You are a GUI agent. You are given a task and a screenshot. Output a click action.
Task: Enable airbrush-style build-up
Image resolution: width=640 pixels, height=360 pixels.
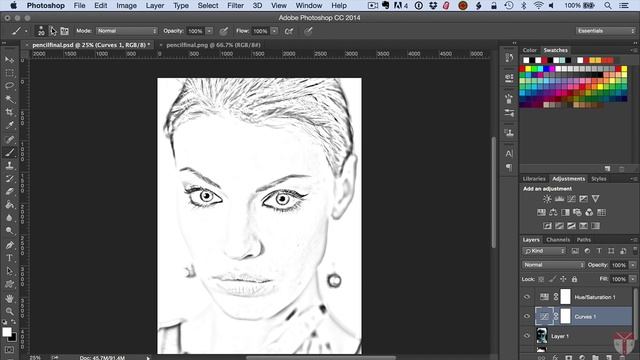289,31
